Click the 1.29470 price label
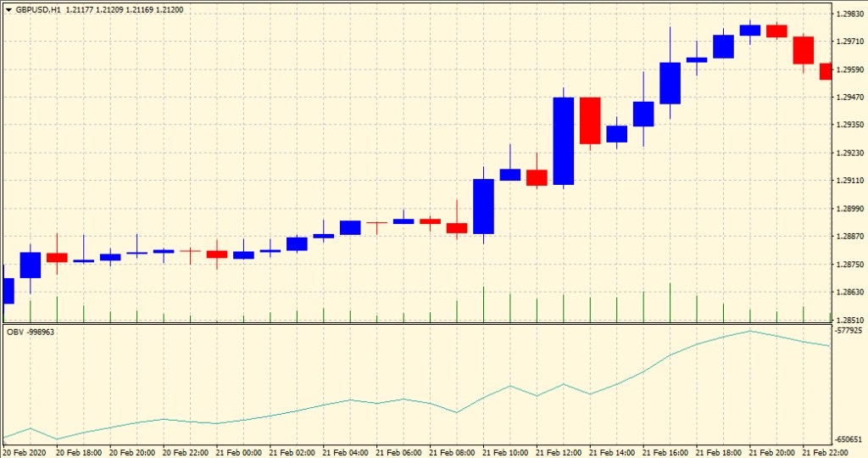Viewport: 868px width, 458px height. (x=849, y=98)
